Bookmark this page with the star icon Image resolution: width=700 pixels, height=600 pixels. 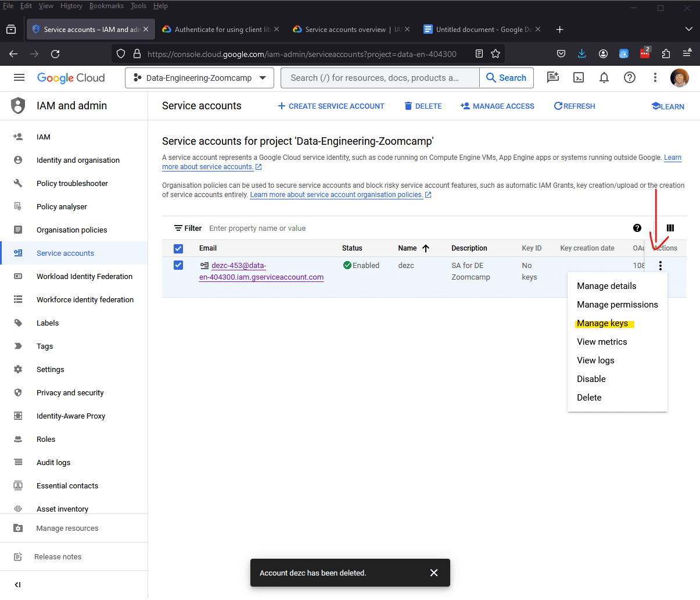[496, 53]
